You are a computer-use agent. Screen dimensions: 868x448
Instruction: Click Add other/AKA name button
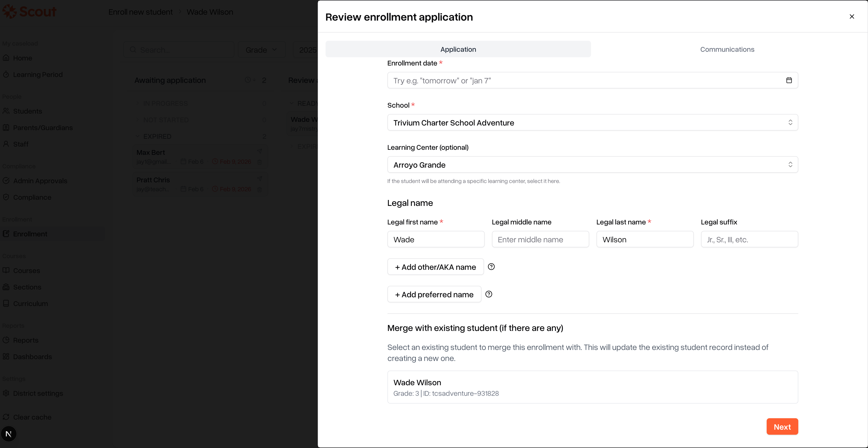tap(435, 267)
